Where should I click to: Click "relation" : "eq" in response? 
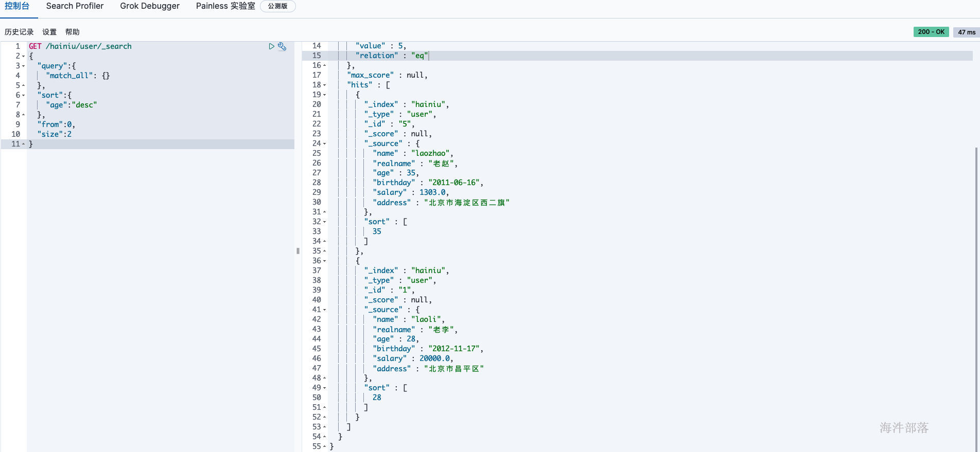click(x=392, y=56)
